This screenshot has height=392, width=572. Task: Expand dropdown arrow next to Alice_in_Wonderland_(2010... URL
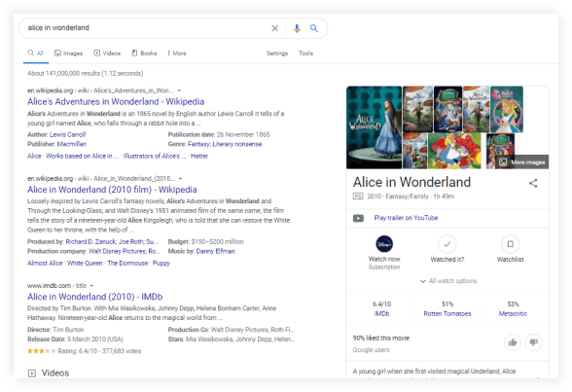coord(180,179)
